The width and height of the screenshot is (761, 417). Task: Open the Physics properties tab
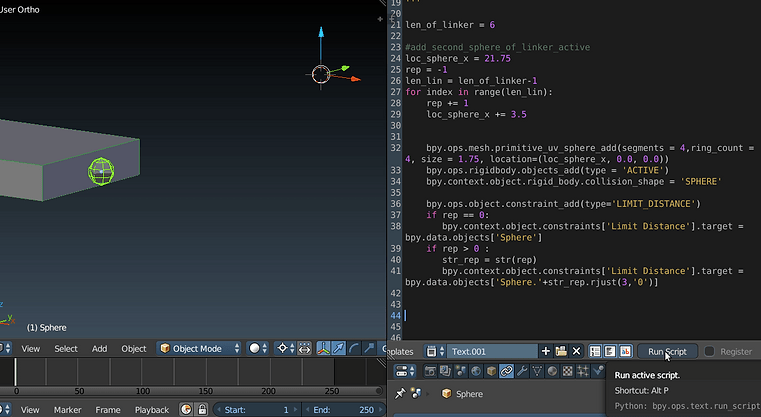[x=598, y=372]
